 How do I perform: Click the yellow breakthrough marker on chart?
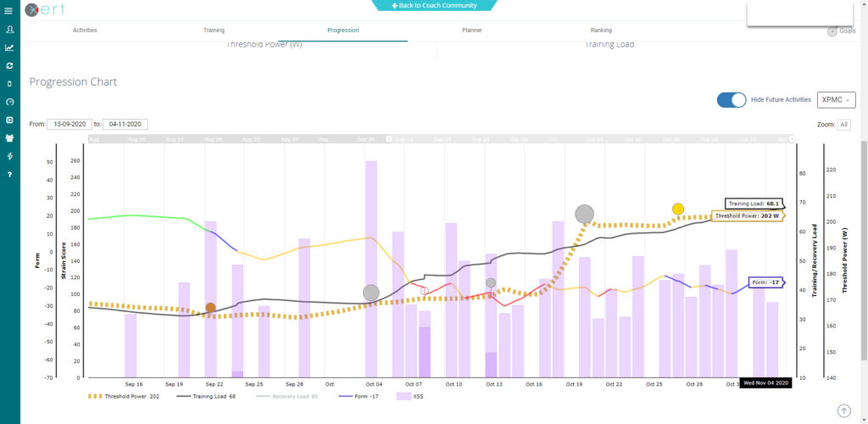point(678,209)
